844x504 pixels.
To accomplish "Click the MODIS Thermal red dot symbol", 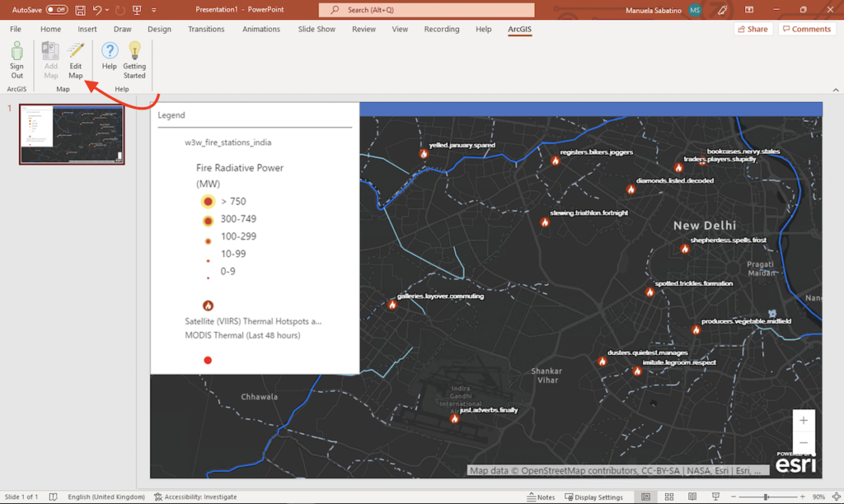I will click(208, 361).
